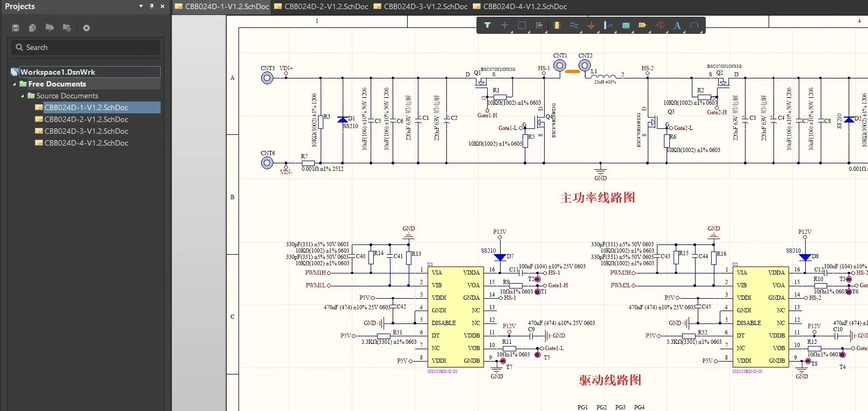The width and height of the screenshot is (868, 411).
Task: Place a parameter set directive icon
Action: [x=660, y=25]
